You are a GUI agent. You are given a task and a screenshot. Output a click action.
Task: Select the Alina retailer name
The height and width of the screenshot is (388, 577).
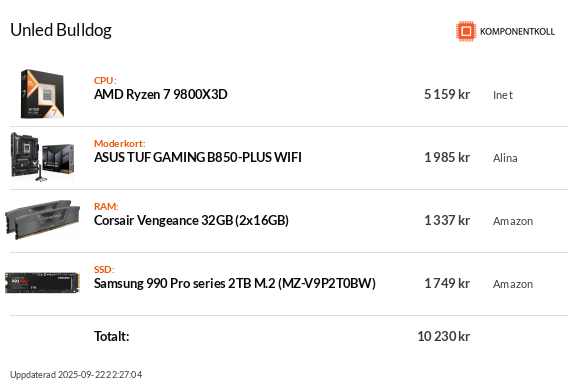pos(505,158)
